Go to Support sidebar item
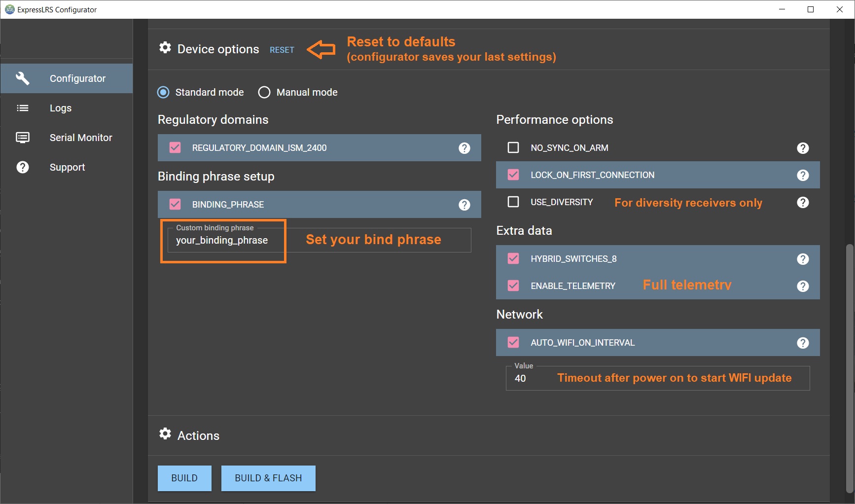Viewport: 855px width, 504px height. click(67, 167)
